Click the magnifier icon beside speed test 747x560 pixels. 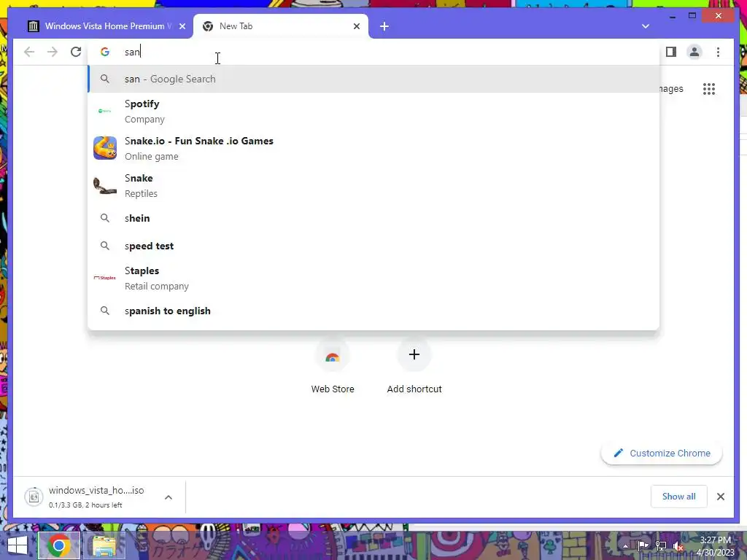(105, 246)
